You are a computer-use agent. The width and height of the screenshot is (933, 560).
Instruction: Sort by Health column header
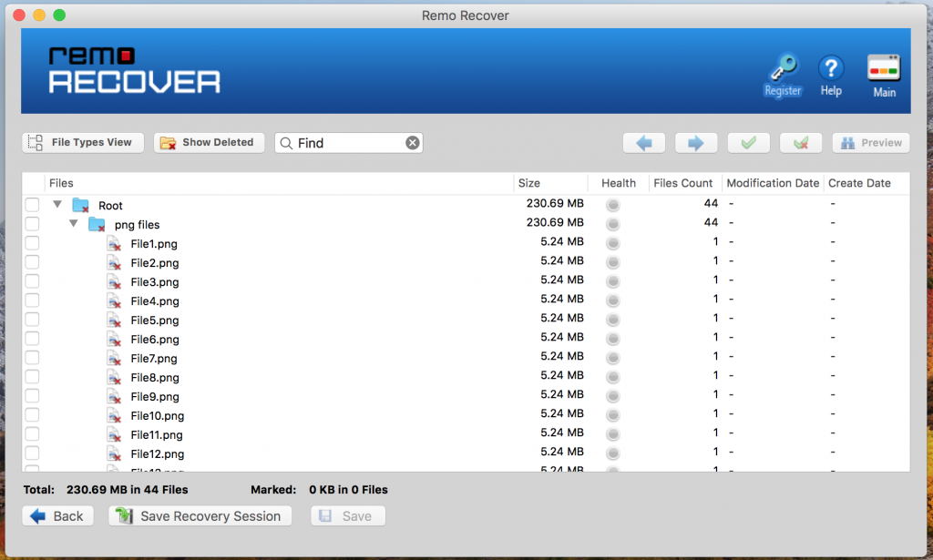(619, 183)
